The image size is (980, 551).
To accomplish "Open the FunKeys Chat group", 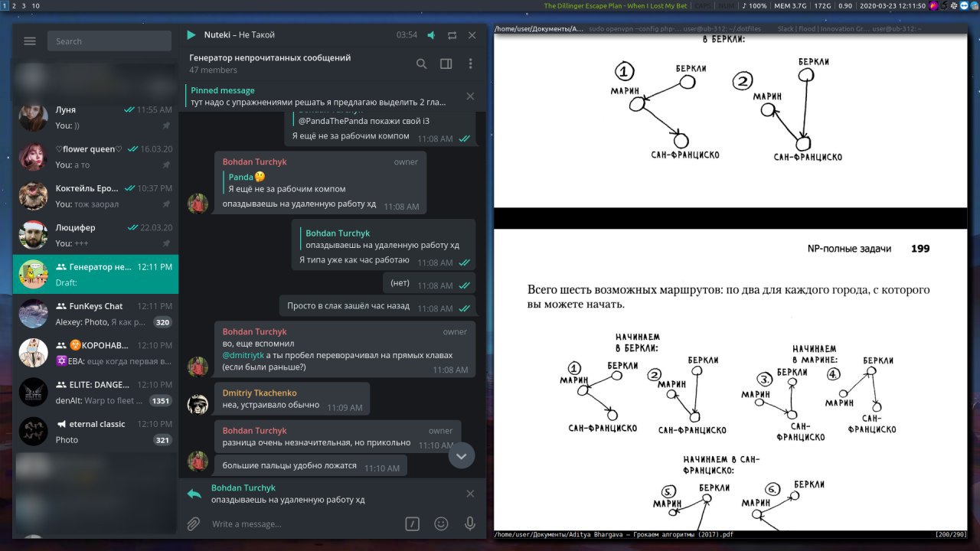I will [96, 314].
